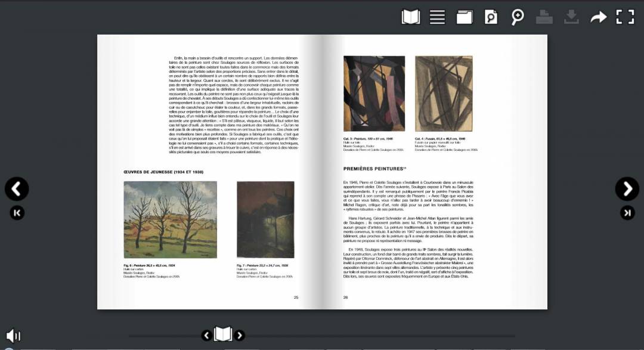Click the share arrow icon
644x350 pixels.
click(x=598, y=17)
